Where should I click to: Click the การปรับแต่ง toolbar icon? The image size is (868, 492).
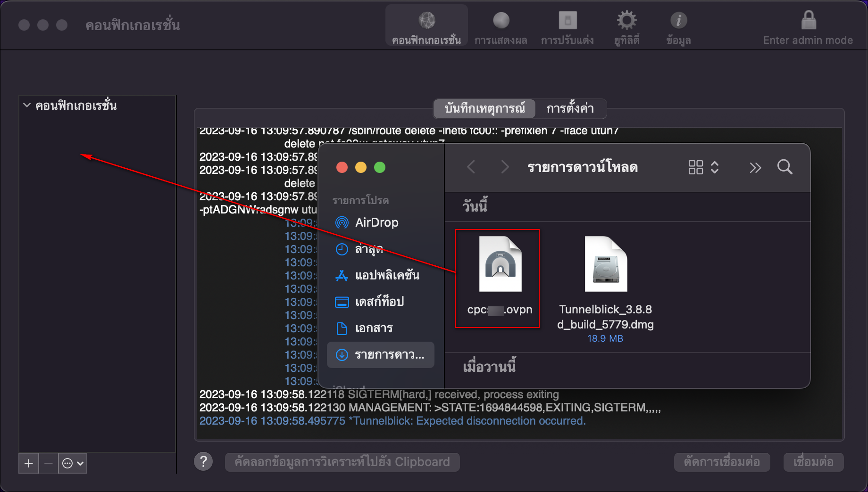click(x=567, y=20)
